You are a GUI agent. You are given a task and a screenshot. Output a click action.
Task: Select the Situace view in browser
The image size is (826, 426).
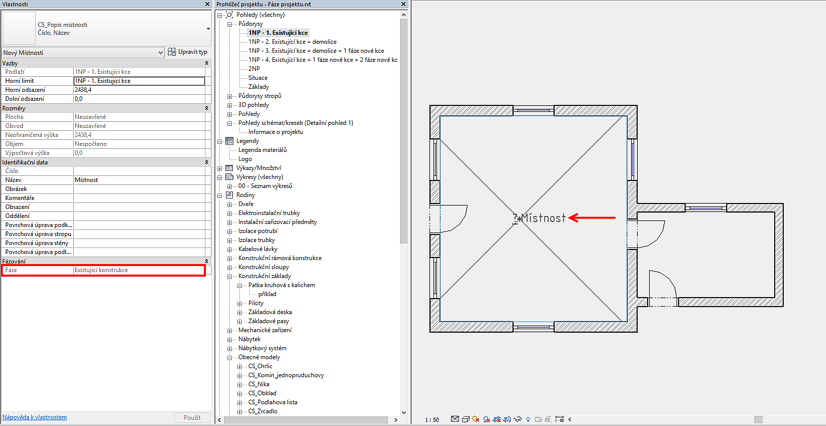pos(258,78)
